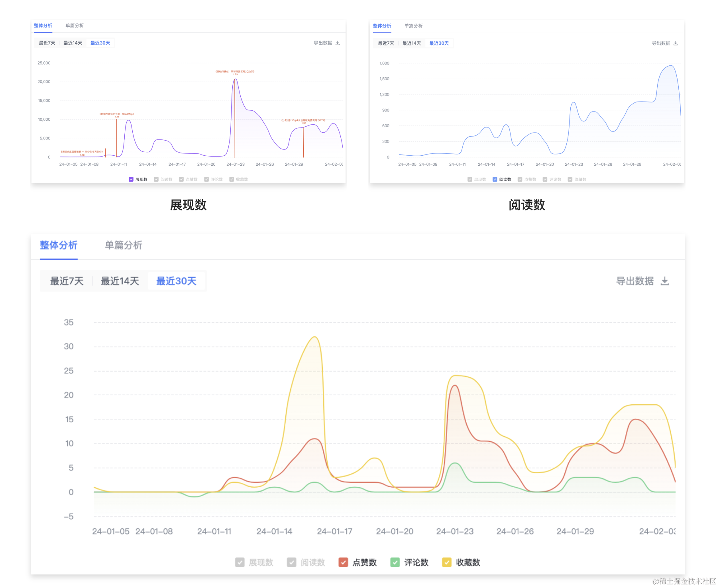
Task: Click the 24-01-29 axis label in bottom chart
Action: pyautogui.click(x=575, y=531)
